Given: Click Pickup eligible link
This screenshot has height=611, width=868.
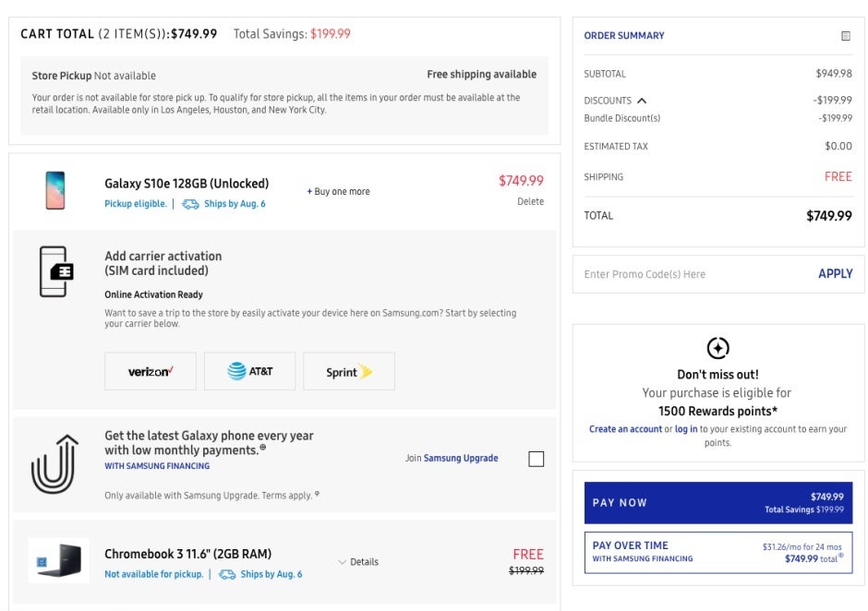Looking at the screenshot, I should pyautogui.click(x=136, y=204).
